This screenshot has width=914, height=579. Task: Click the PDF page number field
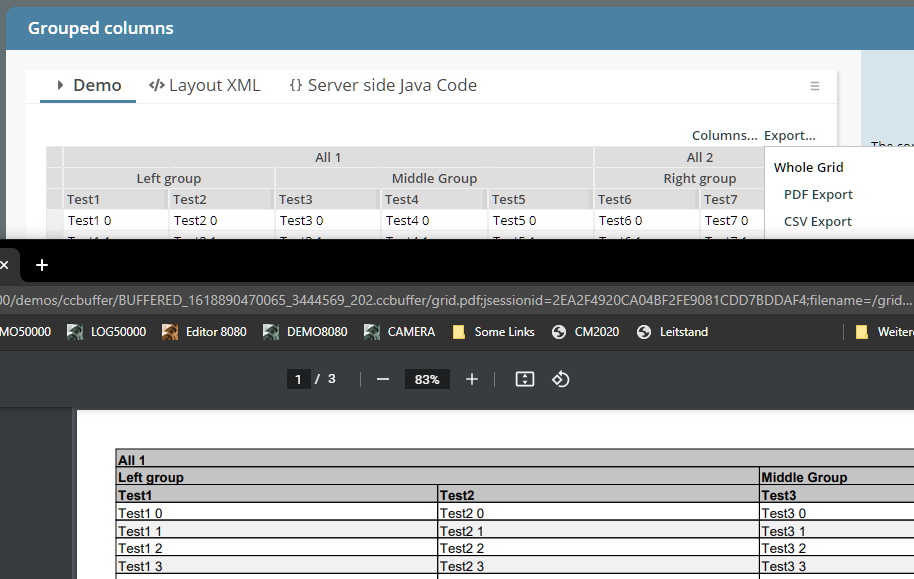(298, 379)
